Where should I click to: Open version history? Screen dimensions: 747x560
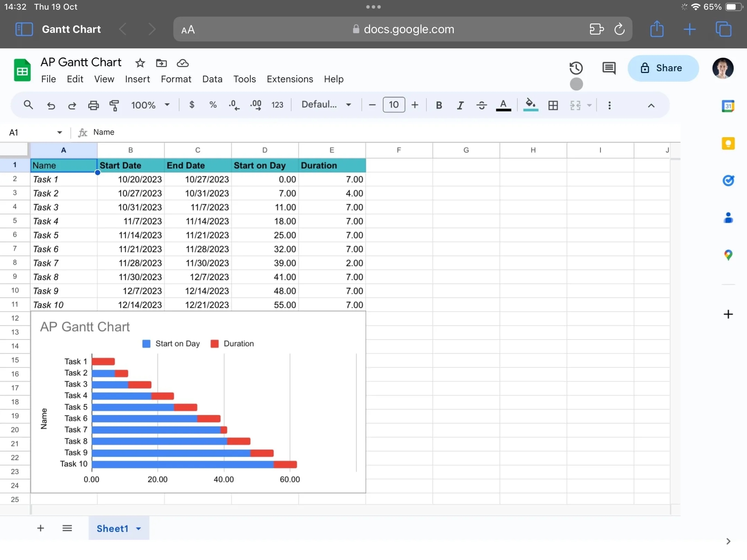tap(576, 68)
